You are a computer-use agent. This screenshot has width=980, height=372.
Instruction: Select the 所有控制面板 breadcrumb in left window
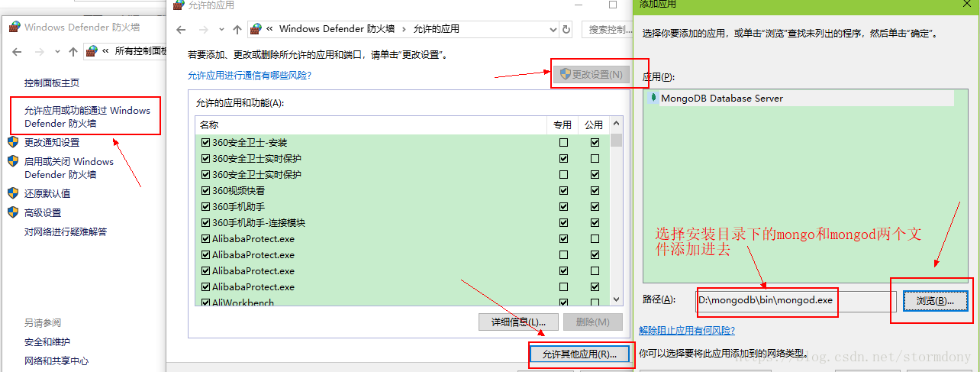pyautogui.click(x=140, y=51)
